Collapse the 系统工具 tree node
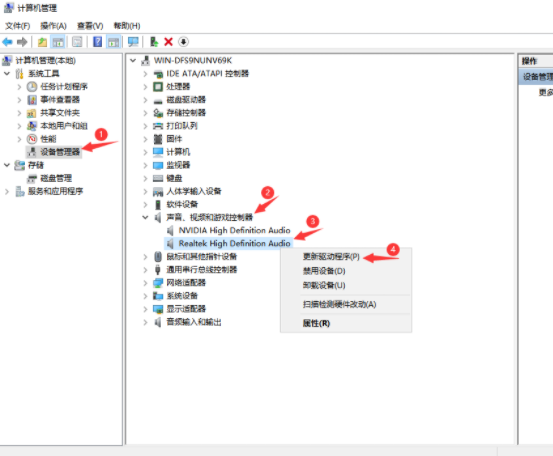The width and height of the screenshot is (553, 456). coord(7,73)
